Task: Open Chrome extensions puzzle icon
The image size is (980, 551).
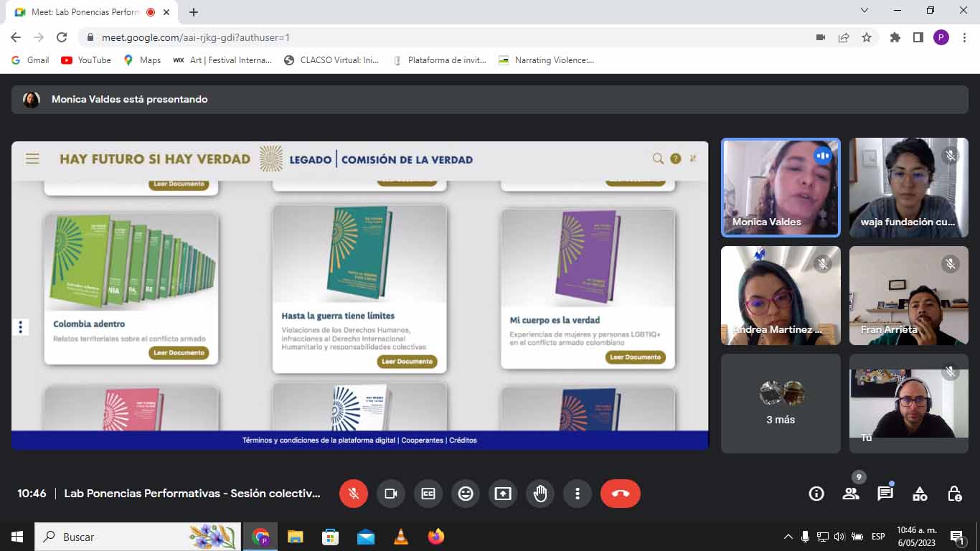Action: 895,37
